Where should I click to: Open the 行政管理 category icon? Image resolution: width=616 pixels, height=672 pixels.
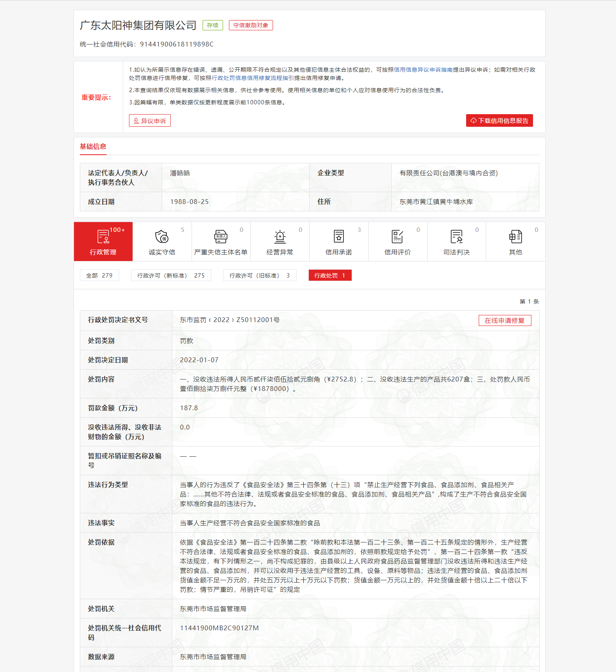[103, 237]
